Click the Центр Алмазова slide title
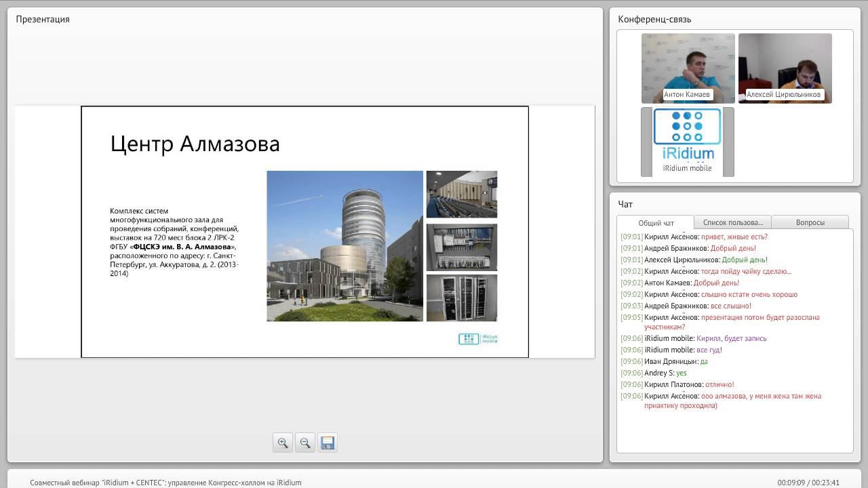The height and width of the screenshot is (488, 868). point(195,144)
